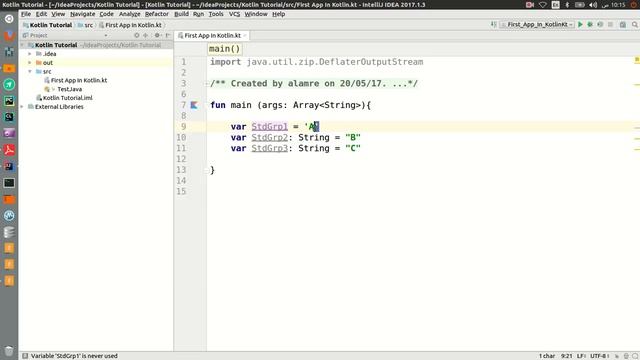This screenshot has width=640, height=360.
Task: Click the sound volume indicator
Action: pyautogui.click(x=593, y=4)
